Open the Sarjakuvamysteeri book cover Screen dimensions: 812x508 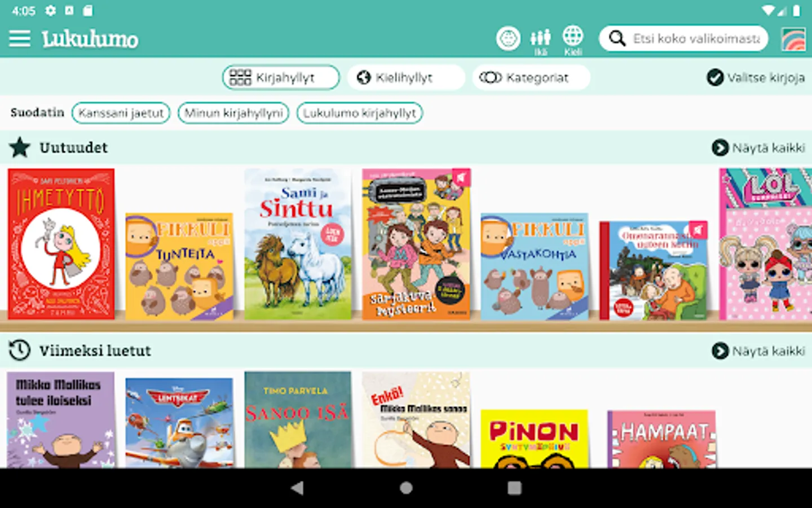tap(416, 244)
